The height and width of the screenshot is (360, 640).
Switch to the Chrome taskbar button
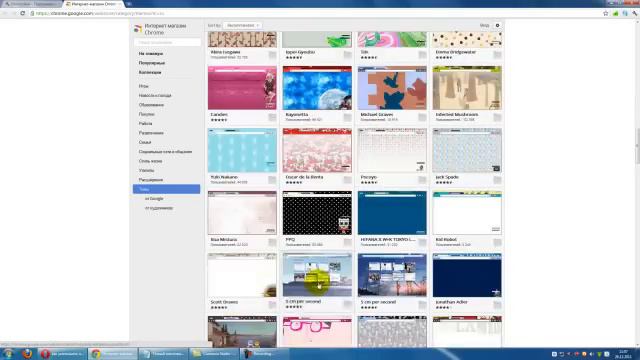[x=112, y=353]
